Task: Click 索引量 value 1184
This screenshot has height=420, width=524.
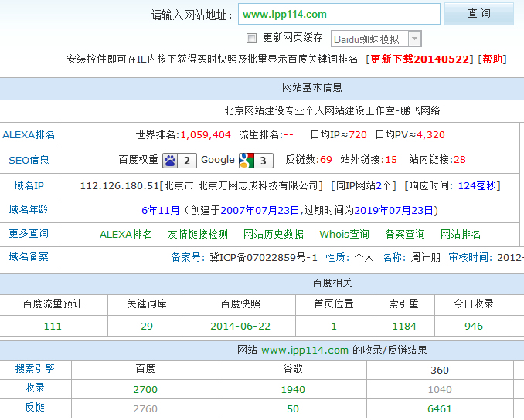Action: pos(404,326)
